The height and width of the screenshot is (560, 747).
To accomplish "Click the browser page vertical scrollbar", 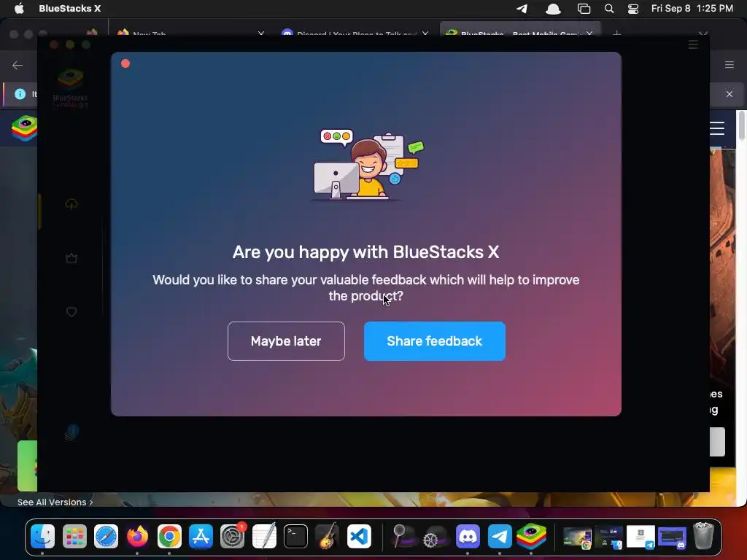I will (741, 125).
